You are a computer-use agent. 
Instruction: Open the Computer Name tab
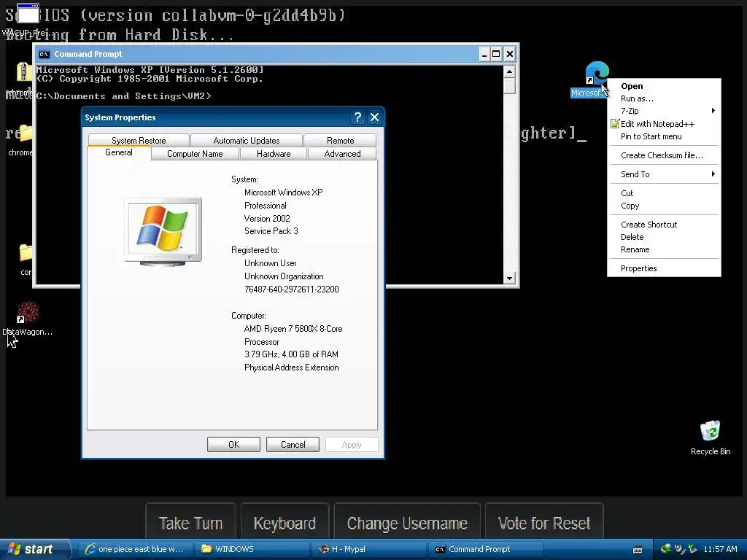pos(195,154)
